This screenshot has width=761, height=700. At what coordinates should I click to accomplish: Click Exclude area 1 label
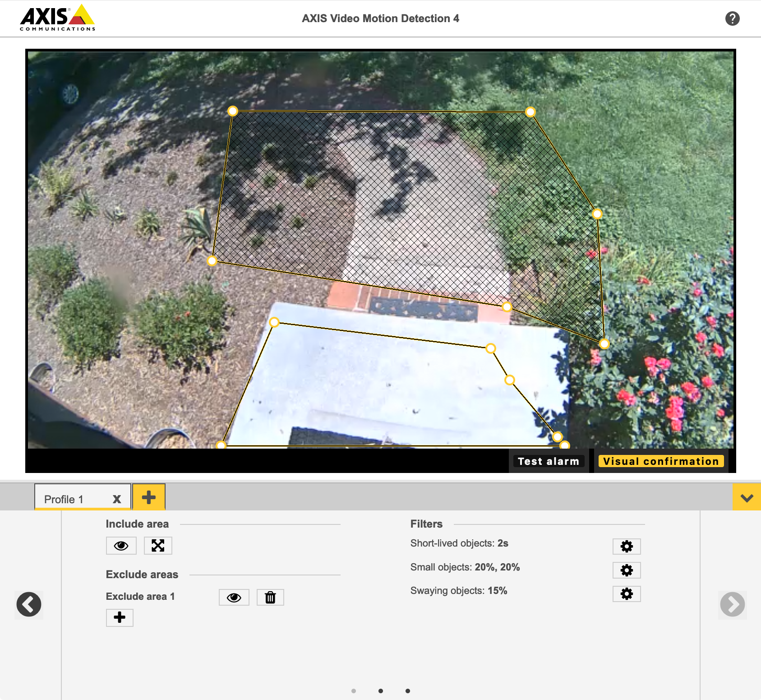tap(140, 596)
